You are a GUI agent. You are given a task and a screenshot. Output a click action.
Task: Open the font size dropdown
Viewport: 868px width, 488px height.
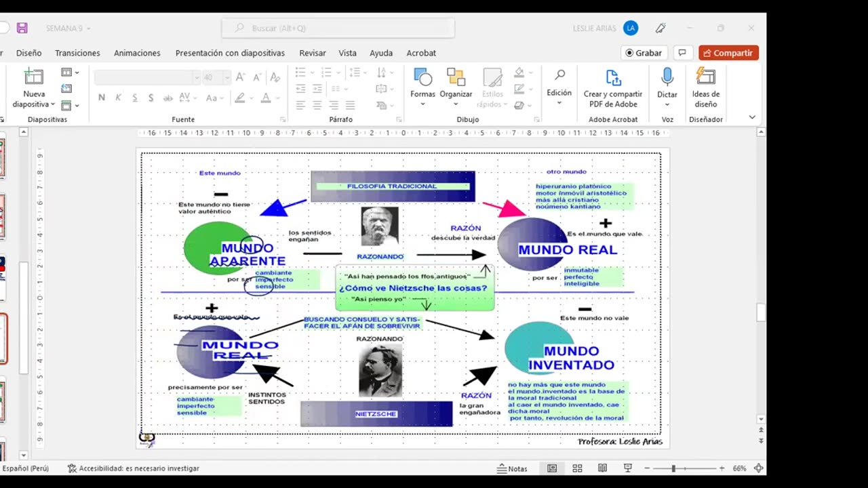tap(227, 77)
